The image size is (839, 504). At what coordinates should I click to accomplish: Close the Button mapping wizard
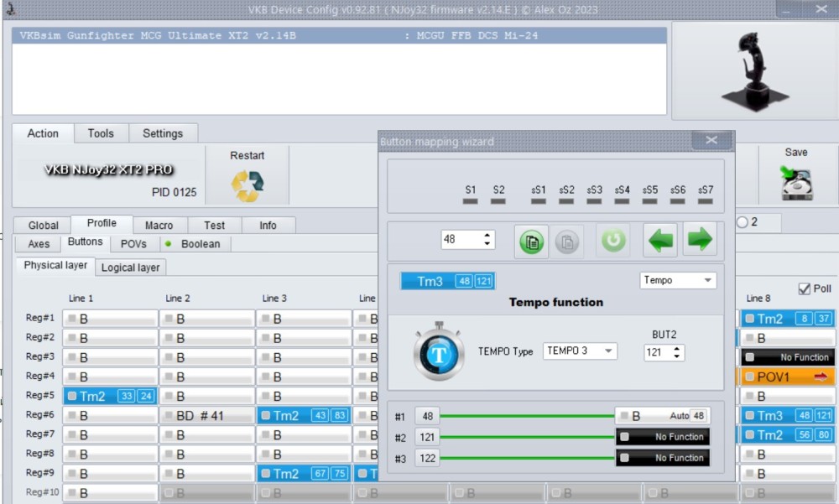tap(711, 140)
